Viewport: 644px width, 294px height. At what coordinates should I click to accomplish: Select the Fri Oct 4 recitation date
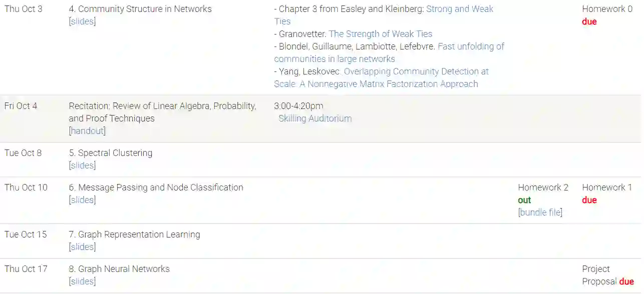21,106
